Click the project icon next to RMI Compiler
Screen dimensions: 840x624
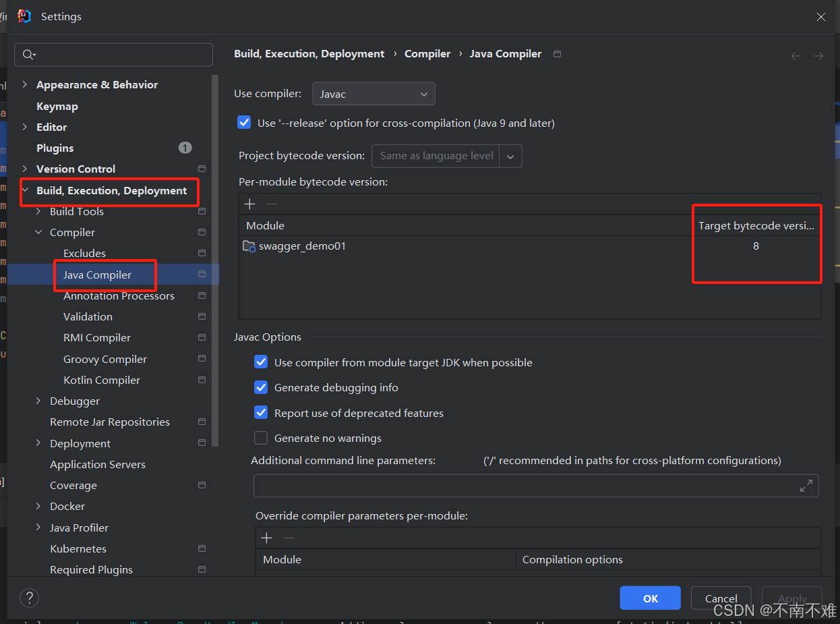(202, 337)
